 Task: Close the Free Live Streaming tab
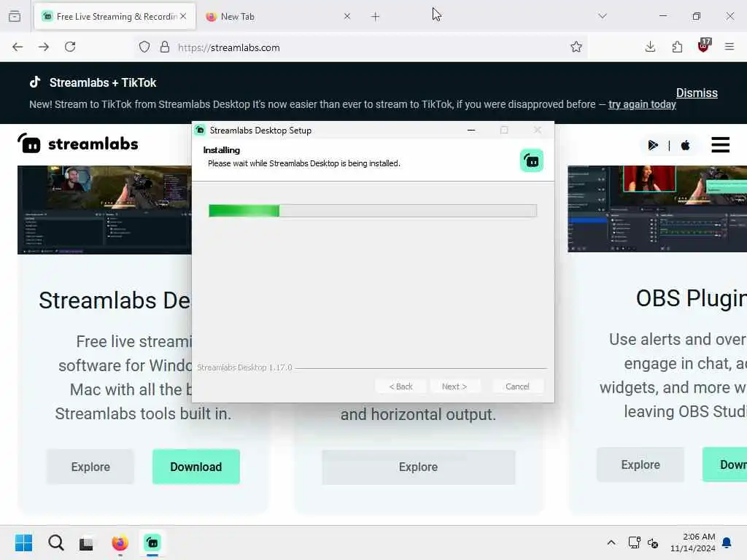tap(183, 16)
